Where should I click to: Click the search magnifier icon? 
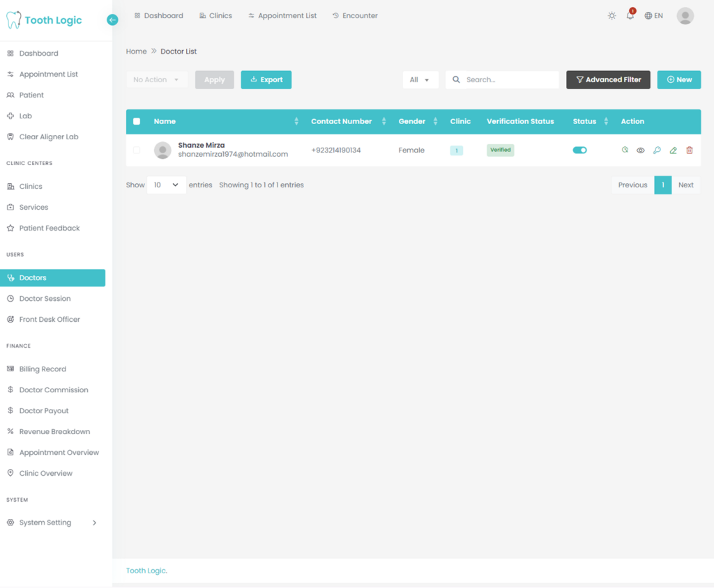coord(456,79)
